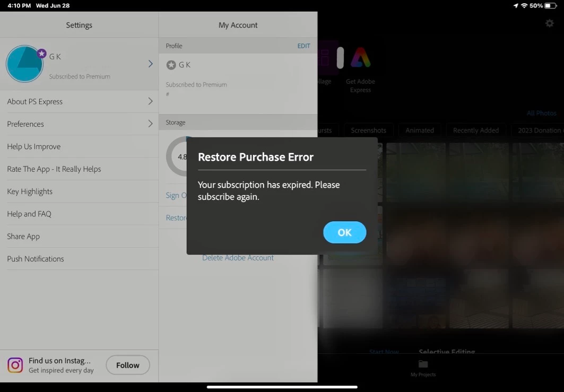Tap the 4:10 PM clock

click(19, 5)
